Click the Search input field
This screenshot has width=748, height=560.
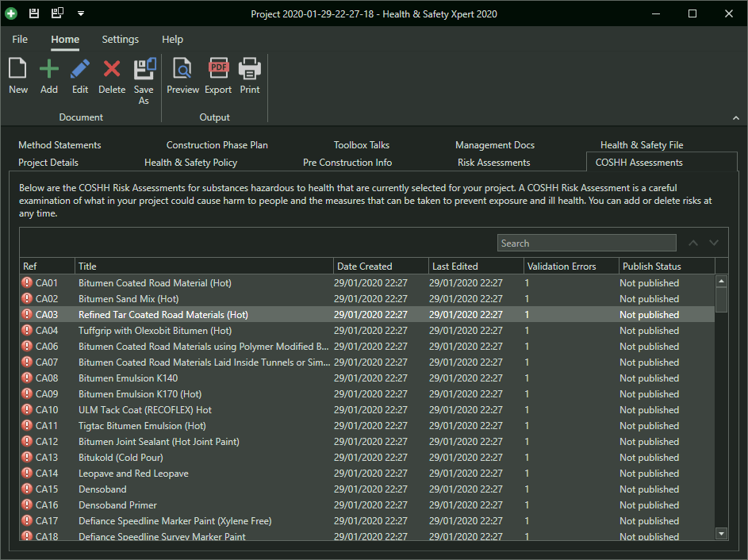point(586,243)
